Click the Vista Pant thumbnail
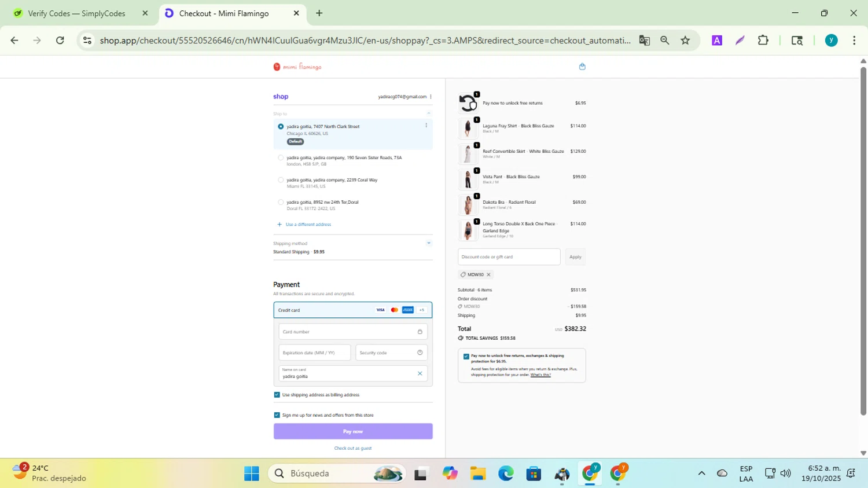Viewport: 868px width, 488px height. [x=468, y=179]
